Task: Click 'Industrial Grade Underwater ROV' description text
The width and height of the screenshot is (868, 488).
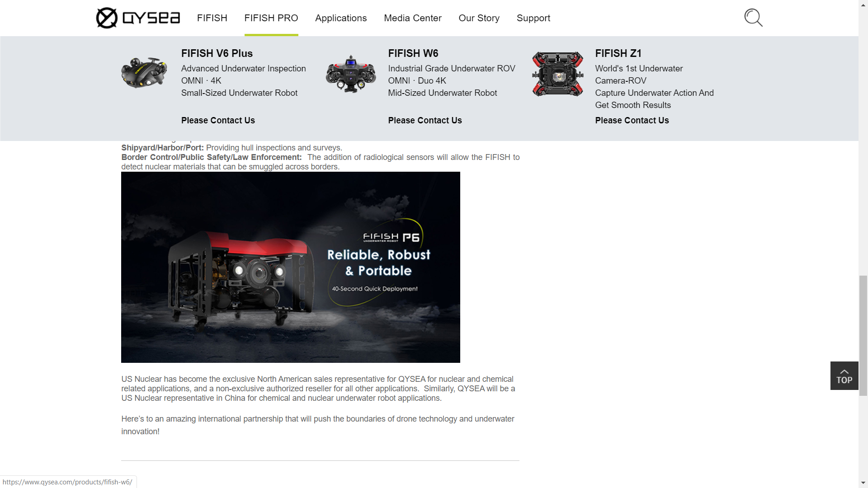Action: tap(452, 68)
